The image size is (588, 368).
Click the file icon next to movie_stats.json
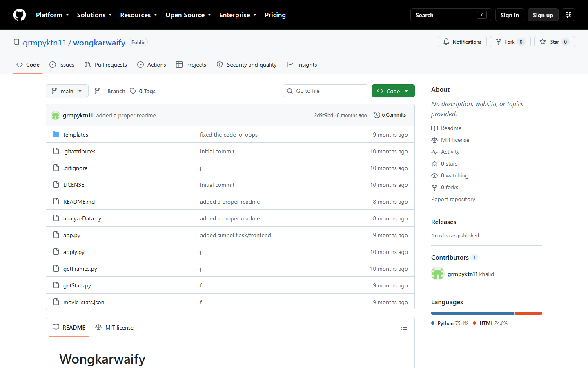(x=56, y=302)
